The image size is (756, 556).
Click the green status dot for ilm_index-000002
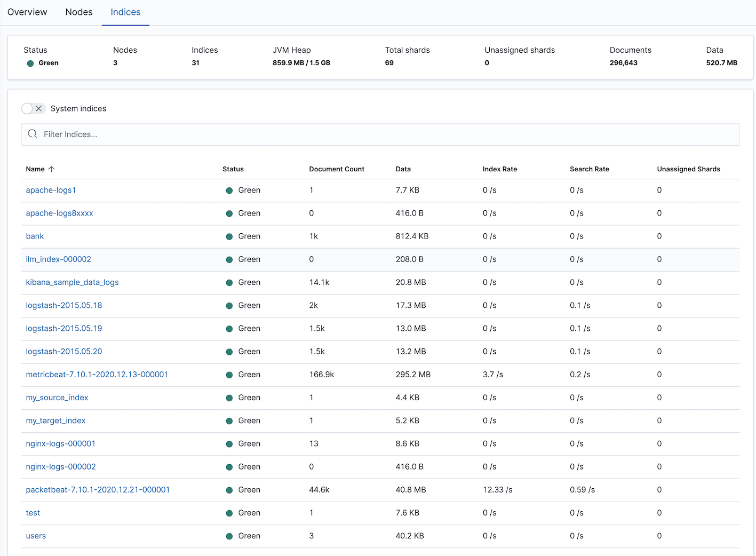pos(229,259)
